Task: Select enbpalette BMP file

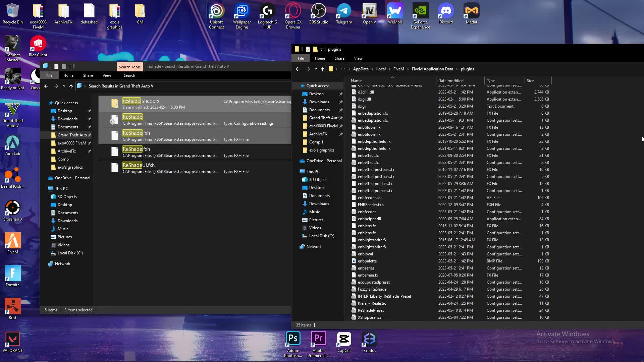Action: tap(367, 261)
